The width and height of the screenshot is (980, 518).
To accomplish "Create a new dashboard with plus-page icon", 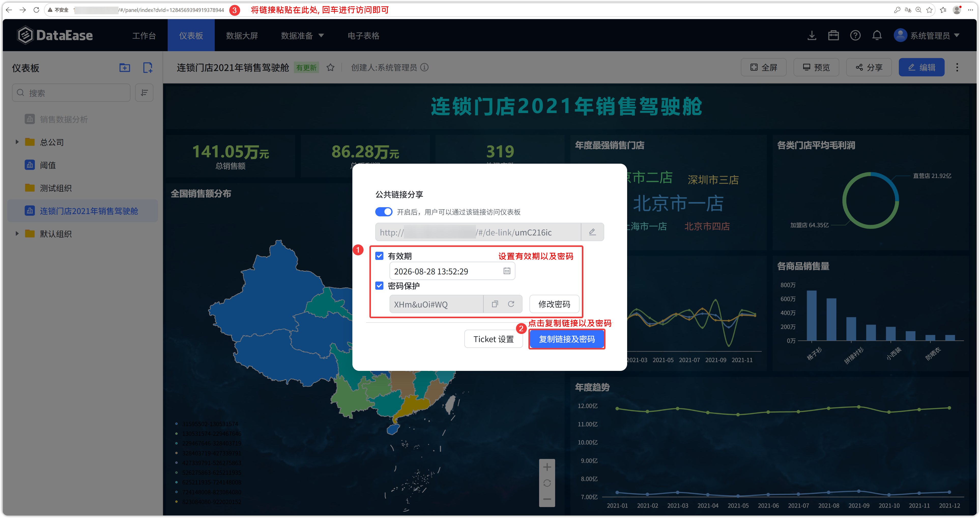I will click(x=148, y=68).
